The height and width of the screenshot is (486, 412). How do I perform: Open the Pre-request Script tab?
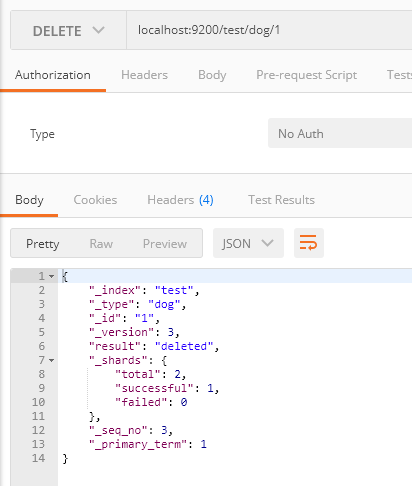(306, 75)
